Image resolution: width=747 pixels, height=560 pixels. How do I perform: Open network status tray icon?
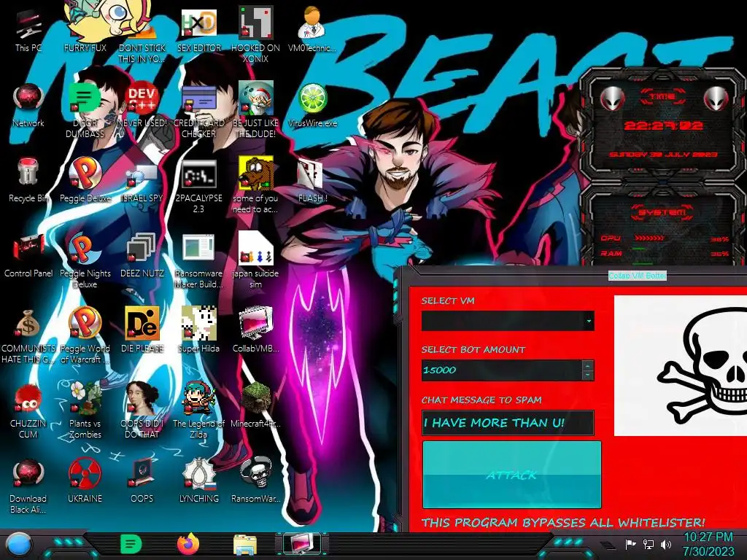[649, 544]
